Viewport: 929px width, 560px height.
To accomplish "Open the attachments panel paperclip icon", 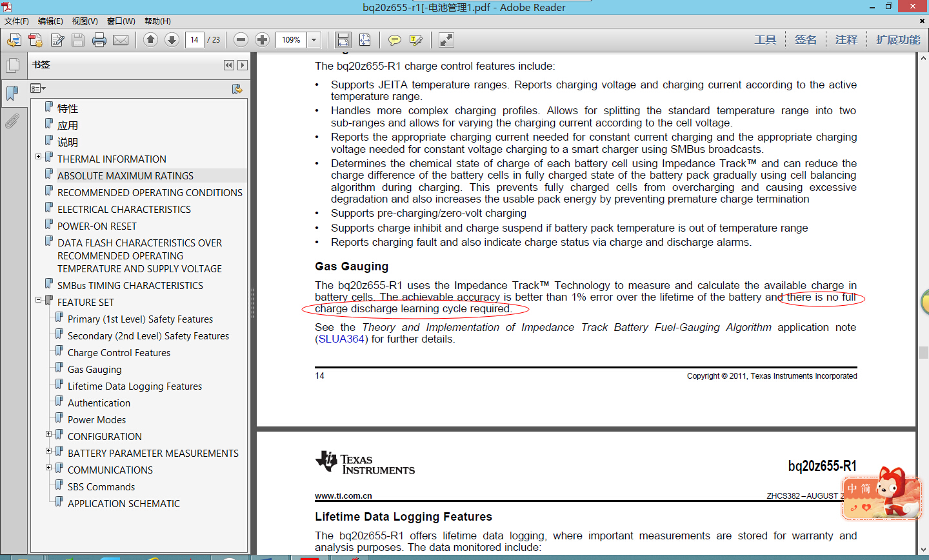I will click(12, 121).
